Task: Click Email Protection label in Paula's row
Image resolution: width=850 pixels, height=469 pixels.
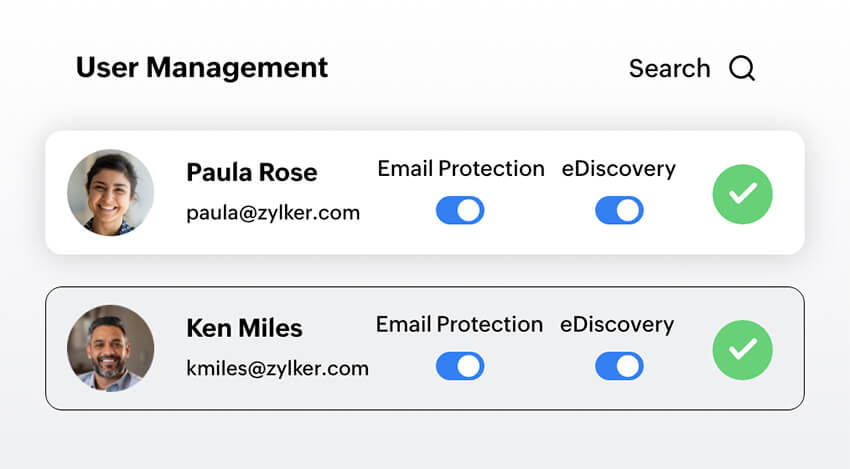Action: point(461,169)
